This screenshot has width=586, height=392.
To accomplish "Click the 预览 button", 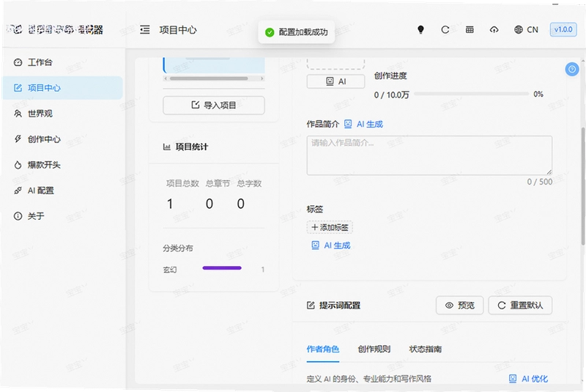I will click(460, 306).
